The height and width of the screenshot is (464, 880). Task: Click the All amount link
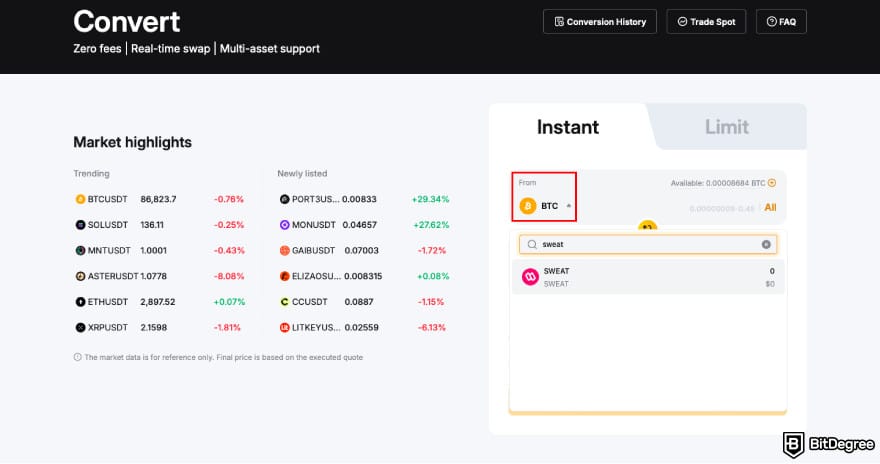(770, 208)
